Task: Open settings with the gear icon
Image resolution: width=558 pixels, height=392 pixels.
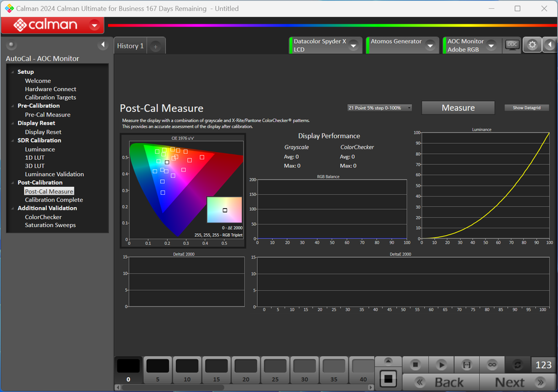Action: pos(532,45)
